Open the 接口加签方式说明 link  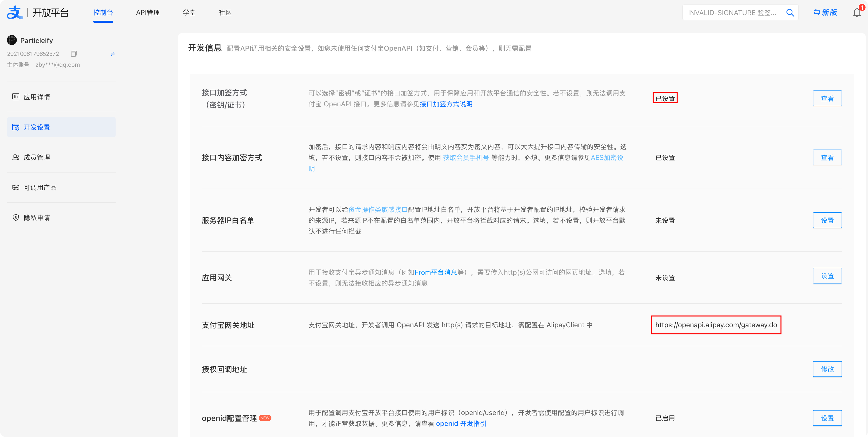point(446,104)
